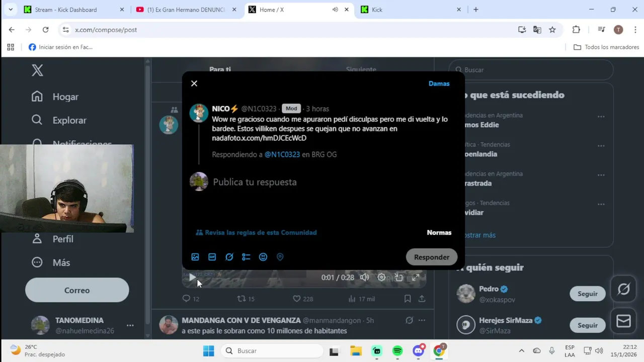Screen dimensions: 644x362
Task: Open Chrome extensions puzzle icon
Action: click(x=577, y=30)
